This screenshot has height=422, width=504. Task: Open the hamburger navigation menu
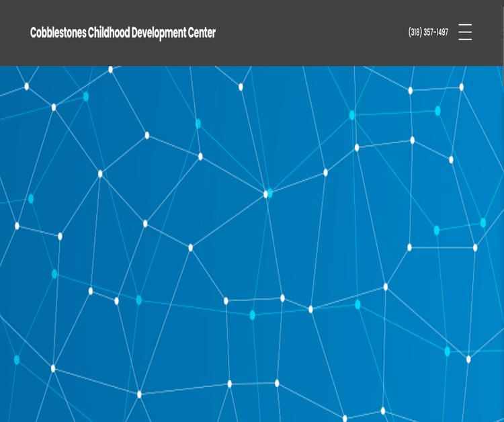click(465, 32)
